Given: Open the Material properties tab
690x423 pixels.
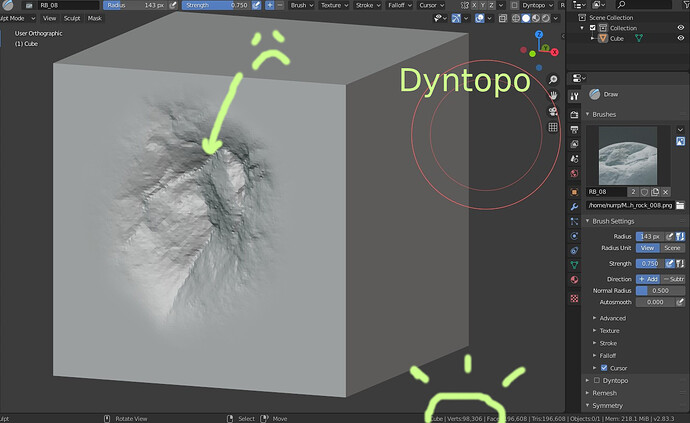Looking at the screenshot, I should coord(574,280).
